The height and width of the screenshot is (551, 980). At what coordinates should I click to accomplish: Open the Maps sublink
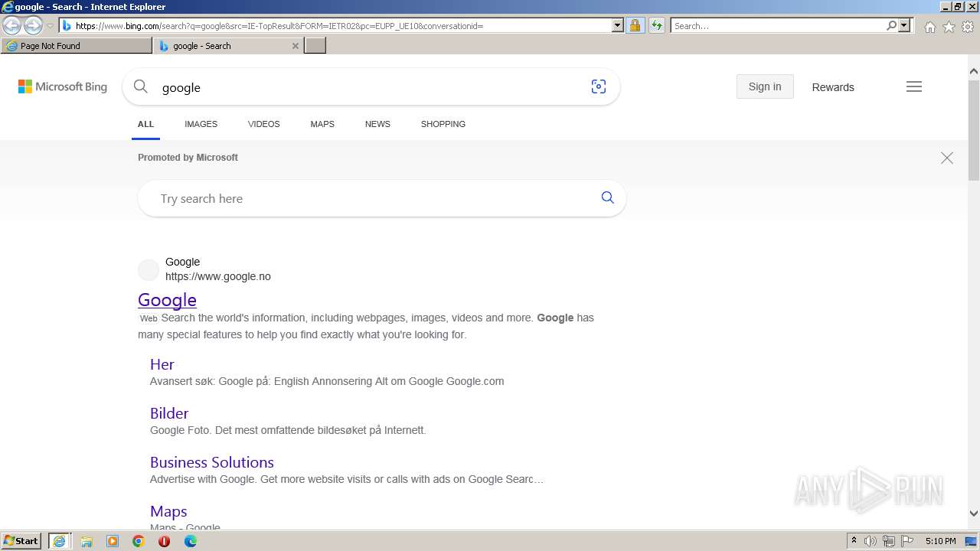(168, 511)
